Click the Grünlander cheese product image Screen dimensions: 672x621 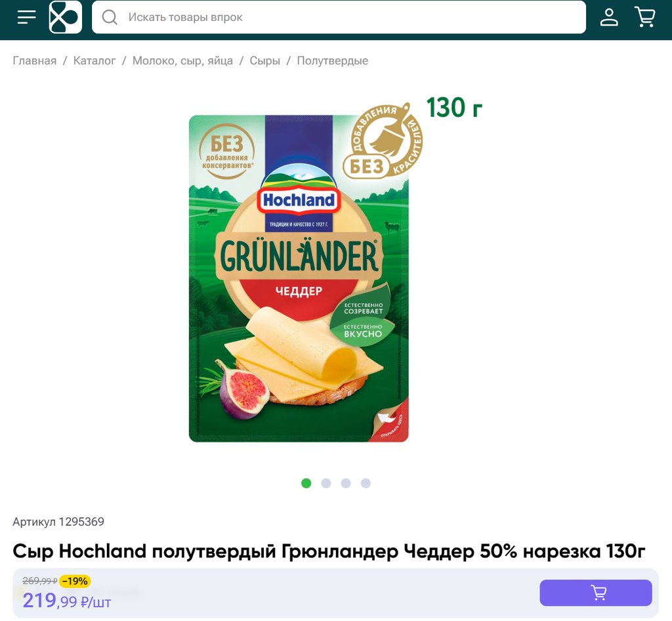tap(299, 278)
